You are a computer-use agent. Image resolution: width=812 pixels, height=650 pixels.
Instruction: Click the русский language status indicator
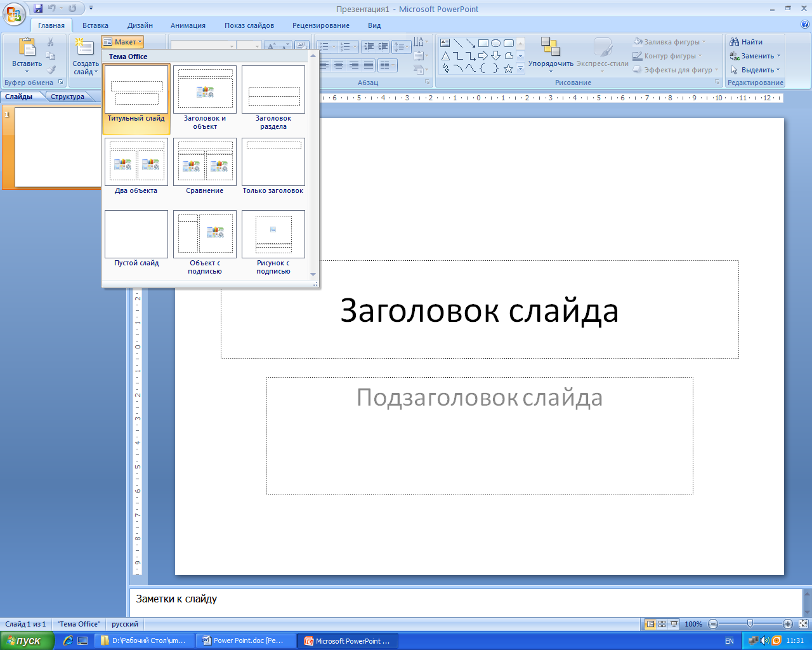[x=125, y=624]
